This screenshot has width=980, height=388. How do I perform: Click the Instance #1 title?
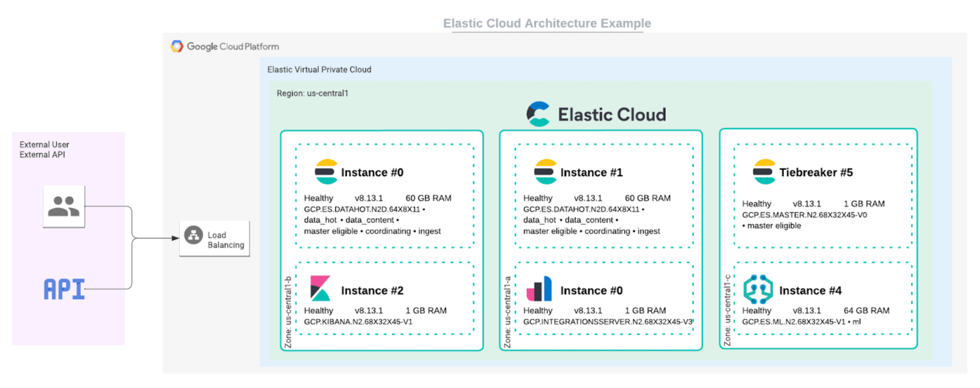click(x=592, y=172)
